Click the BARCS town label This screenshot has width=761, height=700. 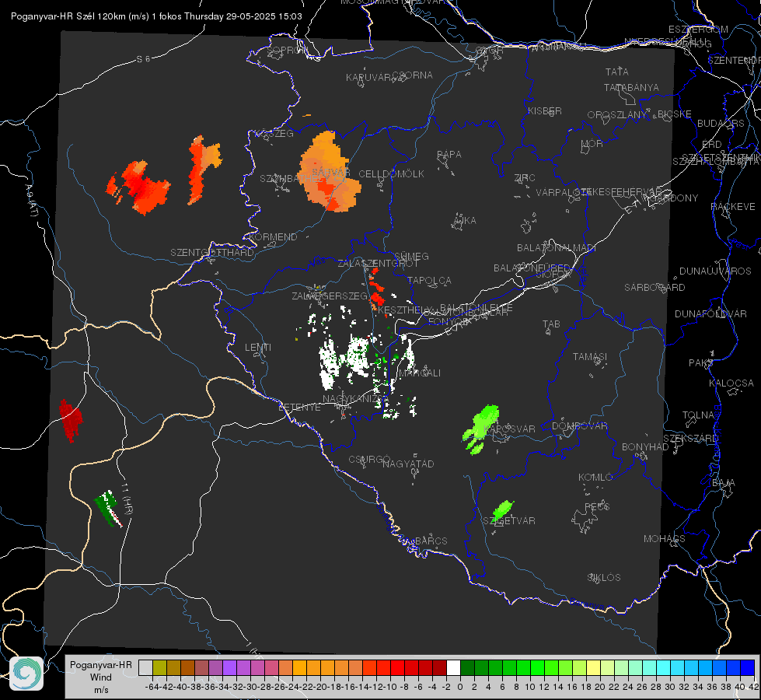431,541
